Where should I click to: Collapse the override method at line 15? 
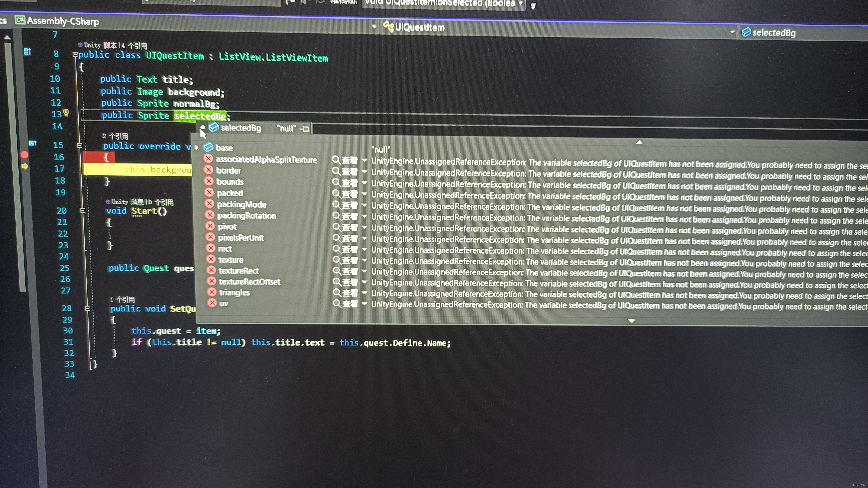click(80, 146)
